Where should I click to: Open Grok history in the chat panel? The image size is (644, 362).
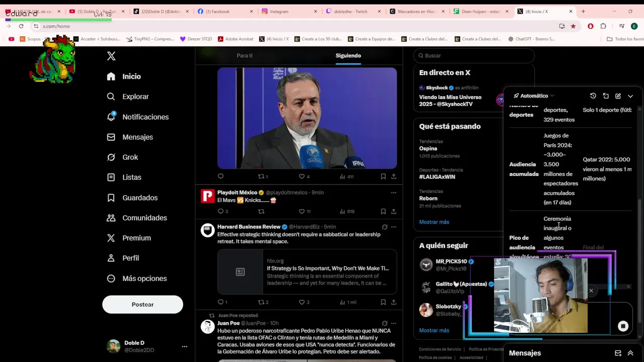tap(593, 96)
